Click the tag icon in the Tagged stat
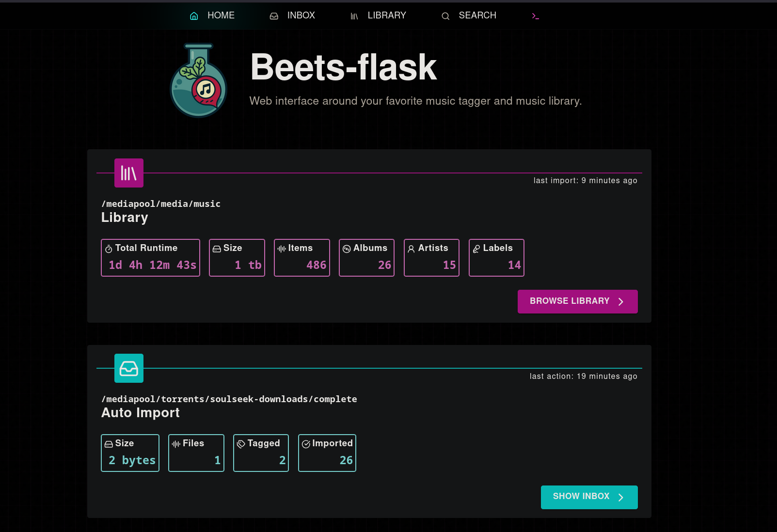777x532 pixels. tap(240, 444)
